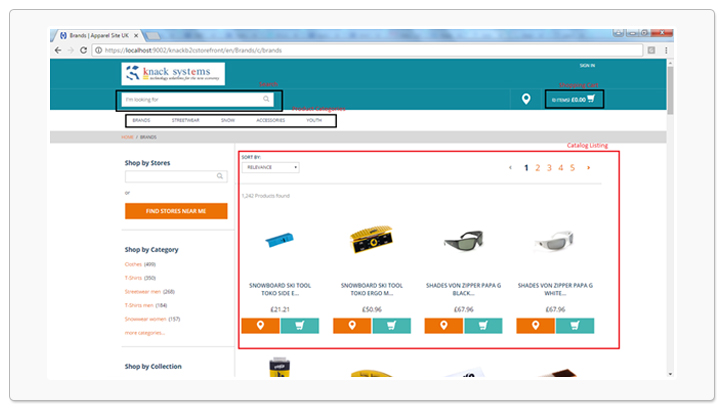Click the Knack Systems logo

point(173,74)
